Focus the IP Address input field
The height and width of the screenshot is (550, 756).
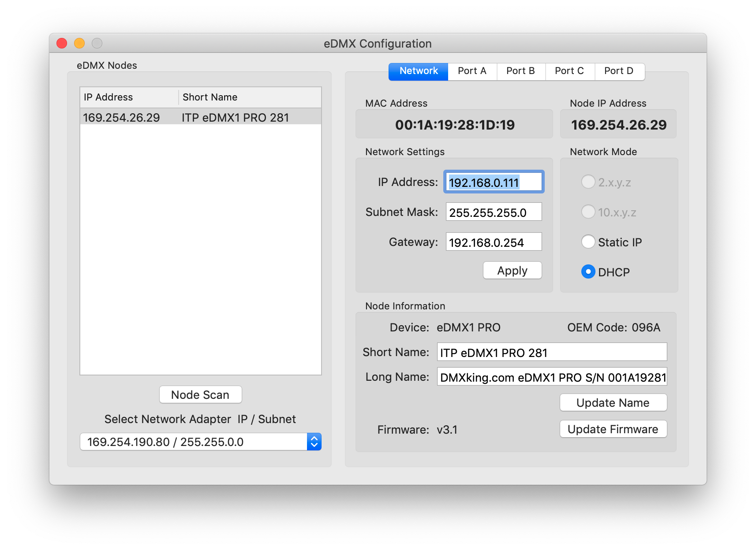click(x=494, y=182)
